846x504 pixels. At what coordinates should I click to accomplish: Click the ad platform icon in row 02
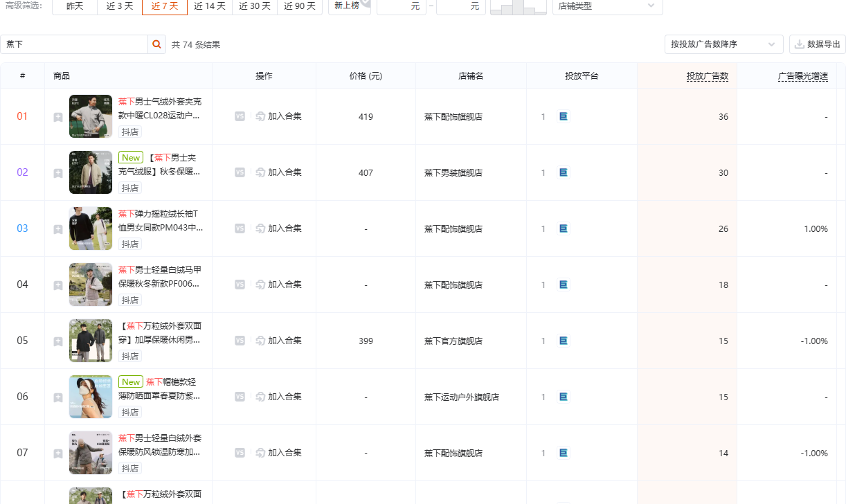tap(563, 172)
